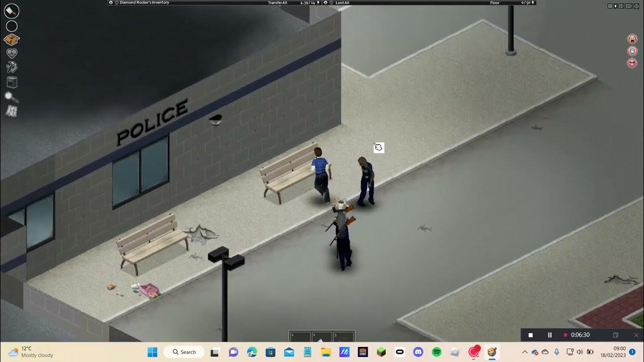Open Roblox icon on taskbar
Viewport: 644px width, 362px height.
455,352
